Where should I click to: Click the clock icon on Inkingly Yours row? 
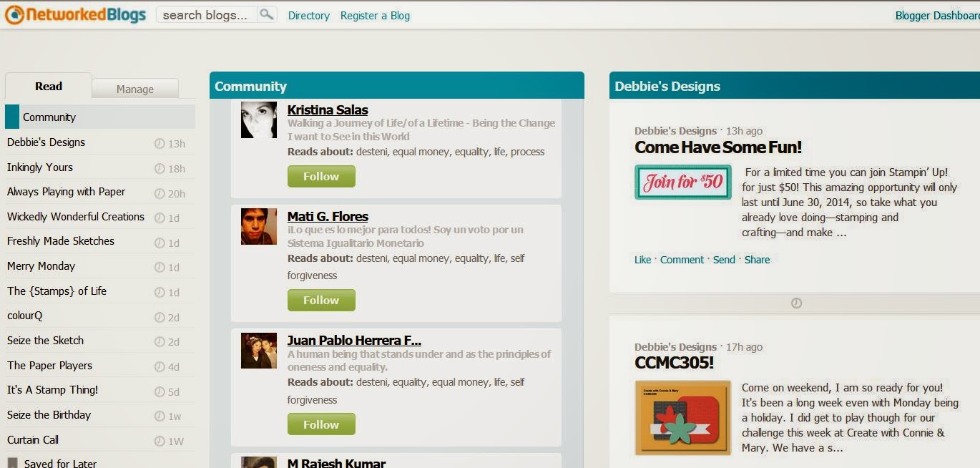pos(160,168)
